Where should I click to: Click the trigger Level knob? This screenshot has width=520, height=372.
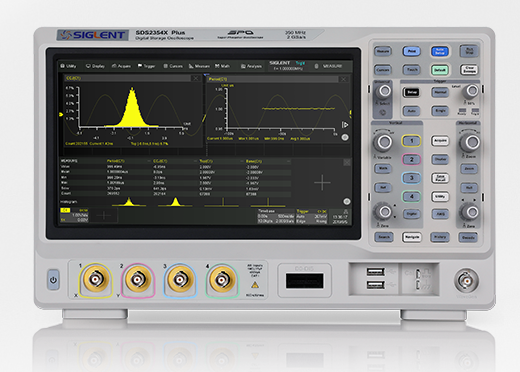(472, 91)
